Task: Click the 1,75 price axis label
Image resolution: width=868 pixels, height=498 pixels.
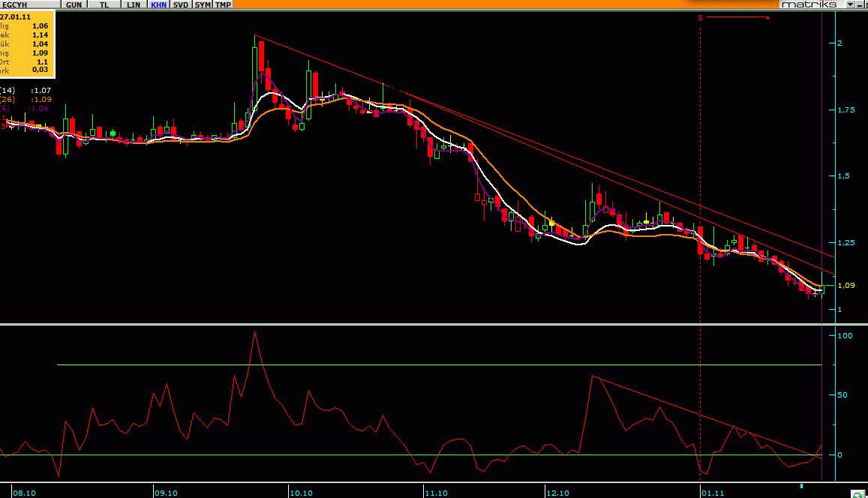Action: pos(846,110)
